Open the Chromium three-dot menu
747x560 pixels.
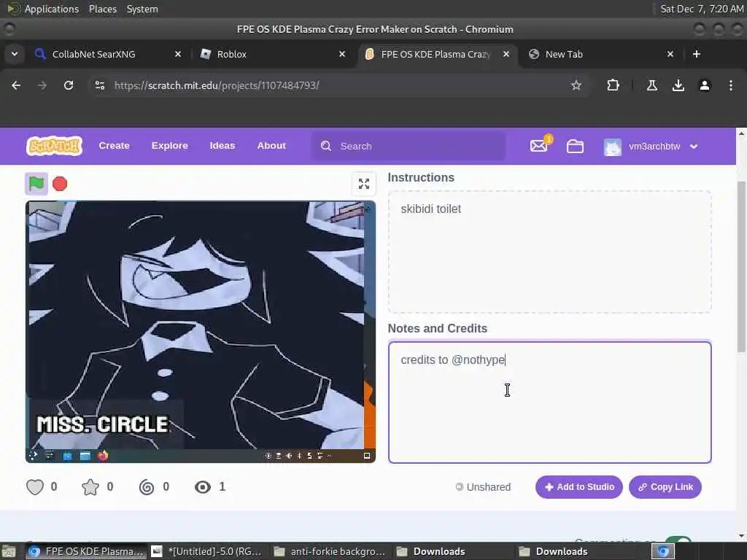[x=731, y=86]
